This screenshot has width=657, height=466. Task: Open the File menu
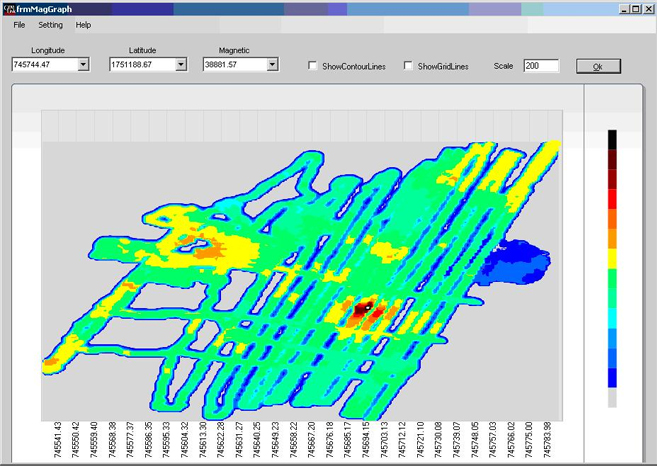pos(19,25)
